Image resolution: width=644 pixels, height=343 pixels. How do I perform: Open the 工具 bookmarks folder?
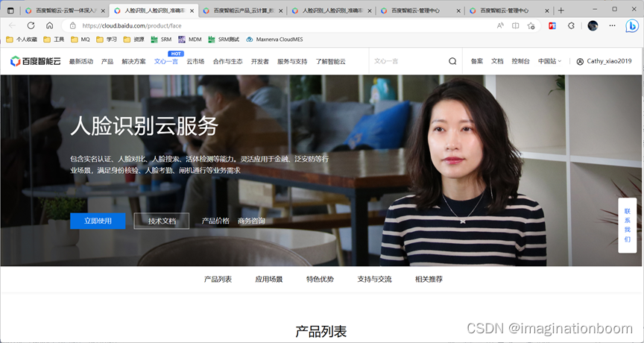(54, 40)
